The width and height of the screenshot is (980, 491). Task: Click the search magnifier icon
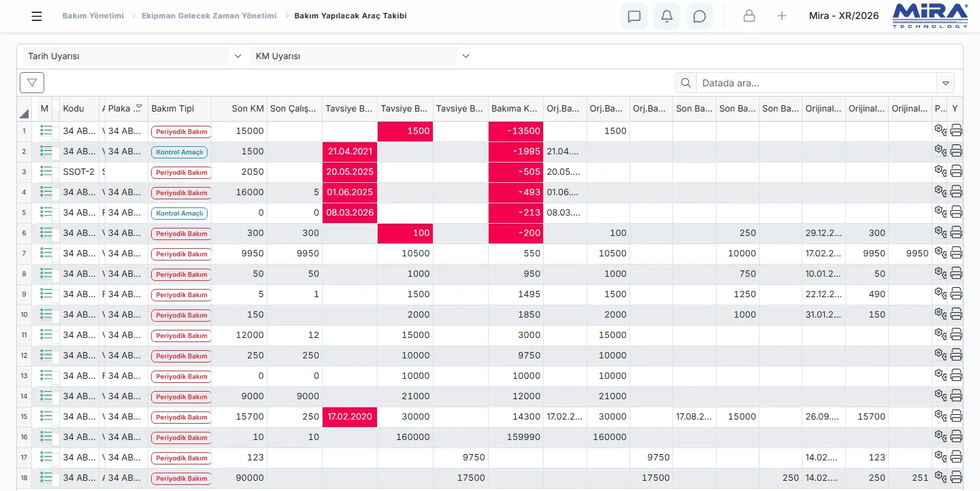[686, 83]
